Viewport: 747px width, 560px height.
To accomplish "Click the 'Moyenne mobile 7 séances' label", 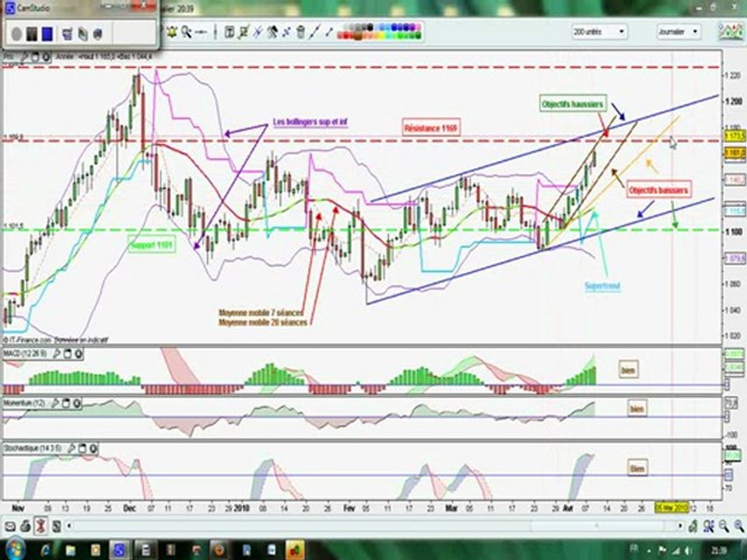I will (261, 313).
